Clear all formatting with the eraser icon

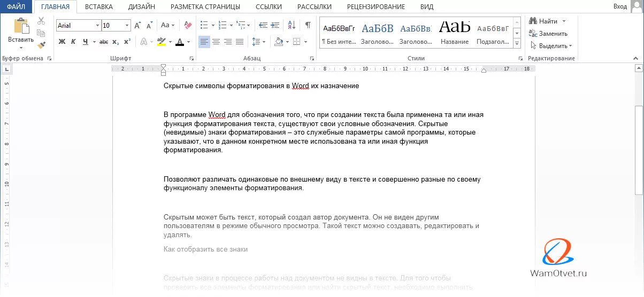[x=187, y=25]
